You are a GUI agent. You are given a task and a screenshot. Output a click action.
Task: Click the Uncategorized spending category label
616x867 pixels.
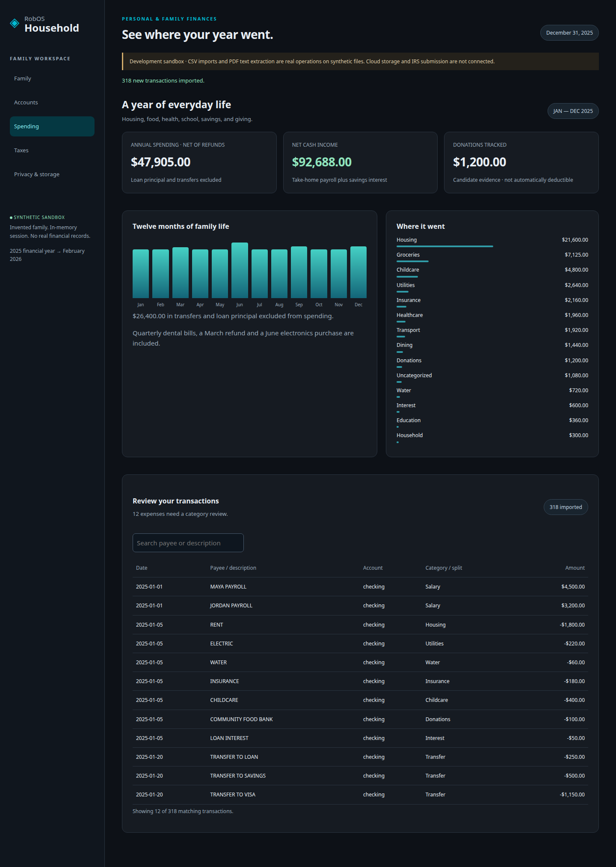click(x=414, y=376)
